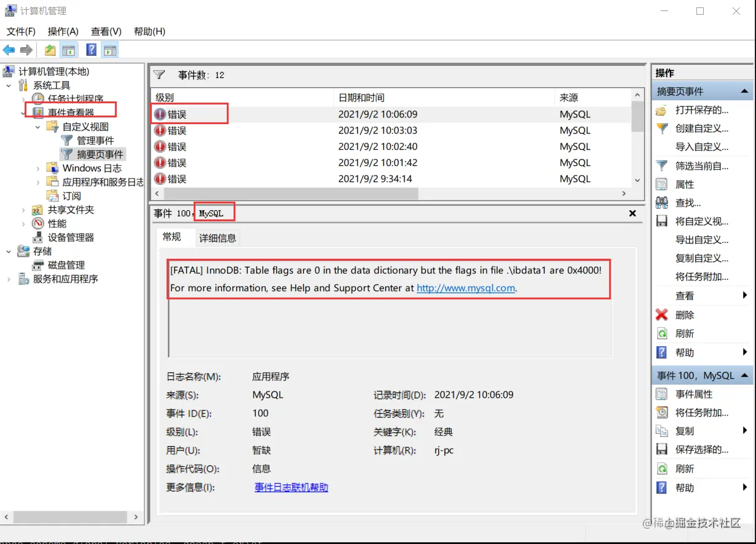Viewport: 756px width, 544px height.
Task: Open the 查看(V) menu
Action: coord(106,31)
